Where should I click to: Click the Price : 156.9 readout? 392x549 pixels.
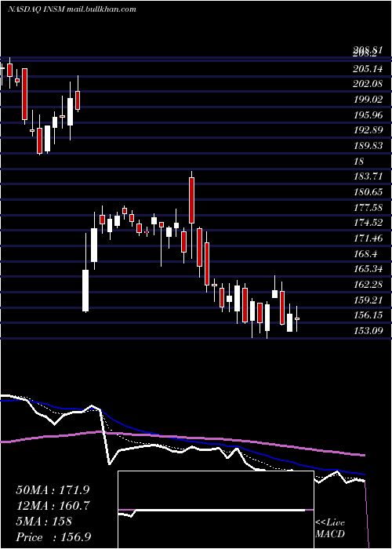click(54, 537)
